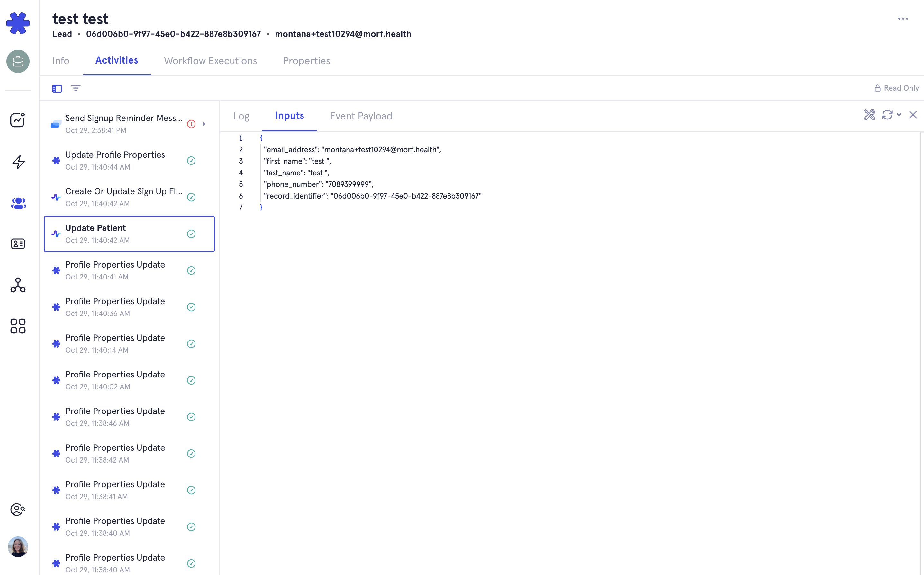The height and width of the screenshot is (575, 924).
Task: Click success check on Update Profile Properties
Action: 191,161
